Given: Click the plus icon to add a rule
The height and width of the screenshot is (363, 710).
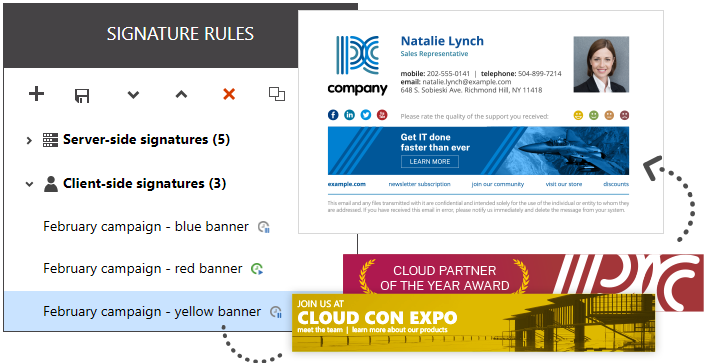Looking at the screenshot, I should 36,94.
